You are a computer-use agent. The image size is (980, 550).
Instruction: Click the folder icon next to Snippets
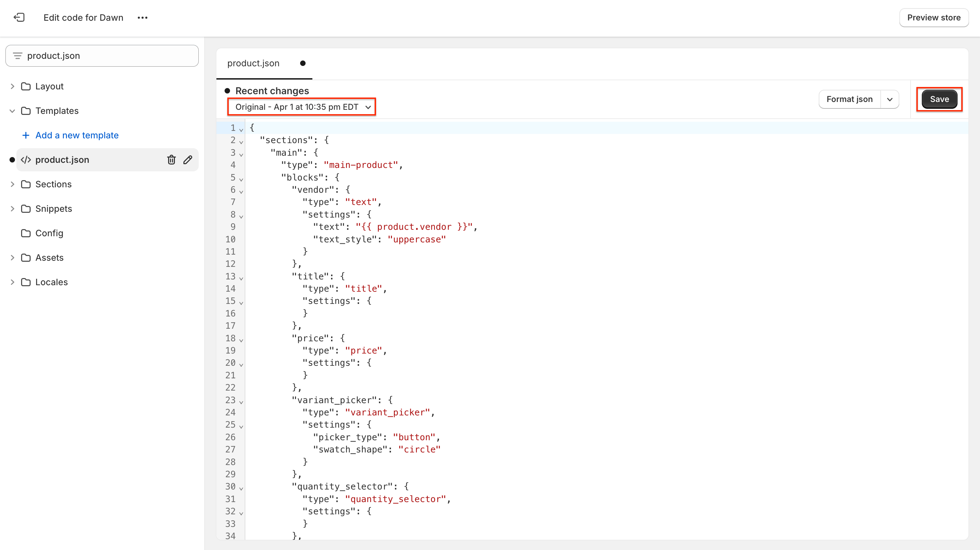25,208
